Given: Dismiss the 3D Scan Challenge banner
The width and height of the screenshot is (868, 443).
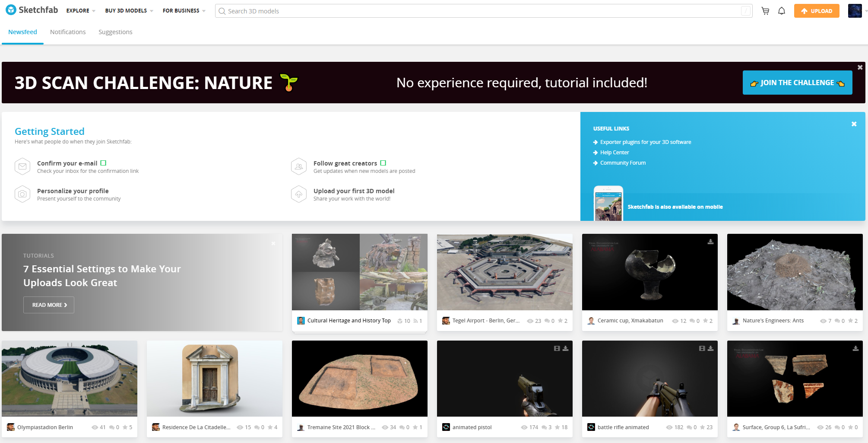Looking at the screenshot, I should (860, 67).
